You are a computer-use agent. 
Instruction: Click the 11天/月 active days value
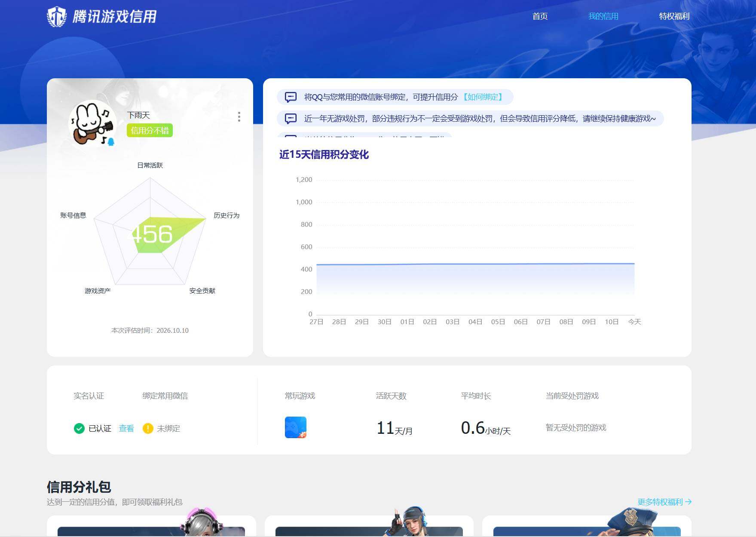tap(395, 428)
